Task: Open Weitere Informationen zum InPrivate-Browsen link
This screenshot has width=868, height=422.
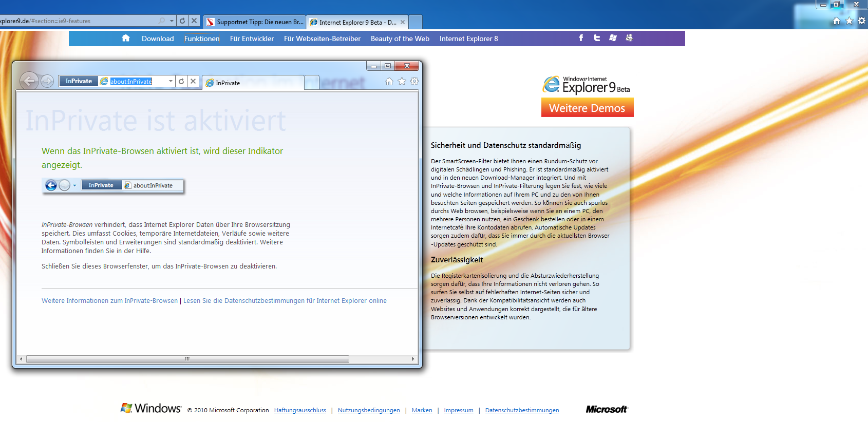Action: (109, 301)
